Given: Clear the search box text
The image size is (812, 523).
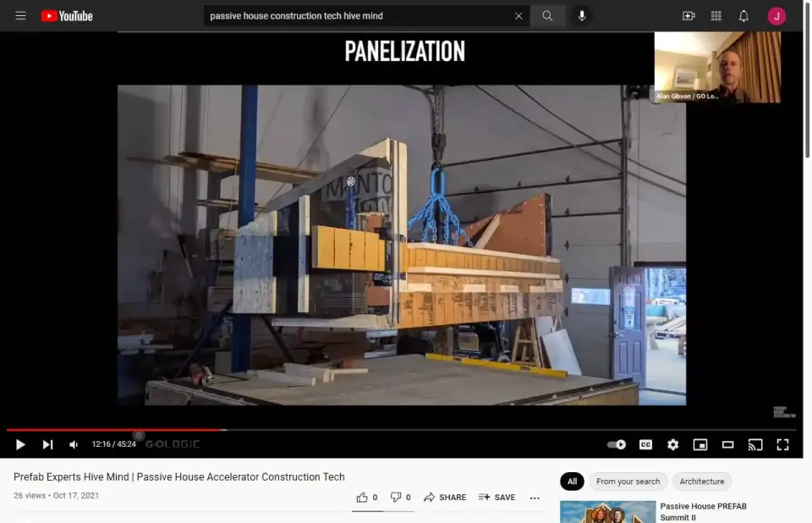Looking at the screenshot, I should coord(518,16).
